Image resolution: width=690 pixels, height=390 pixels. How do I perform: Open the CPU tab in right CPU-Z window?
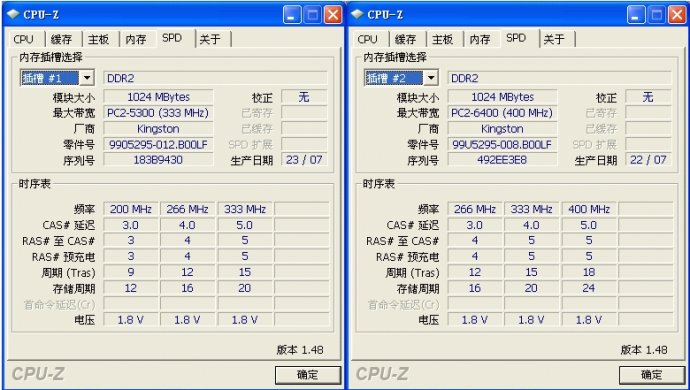tap(368, 39)
